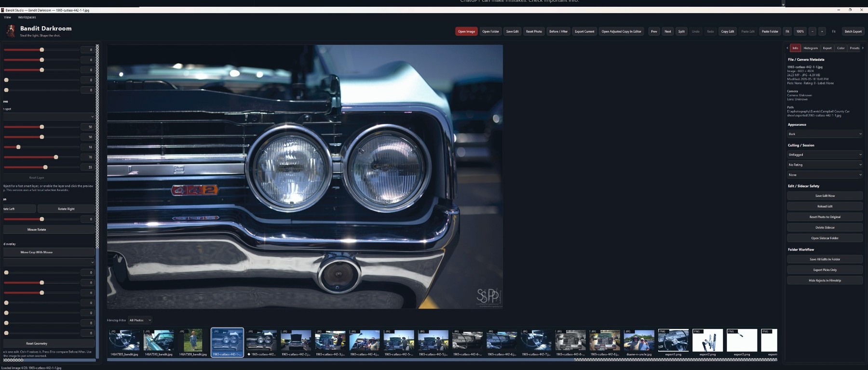Select thumbnail export2.png
Screen dimensions: 868x370
tap(707, 343)
